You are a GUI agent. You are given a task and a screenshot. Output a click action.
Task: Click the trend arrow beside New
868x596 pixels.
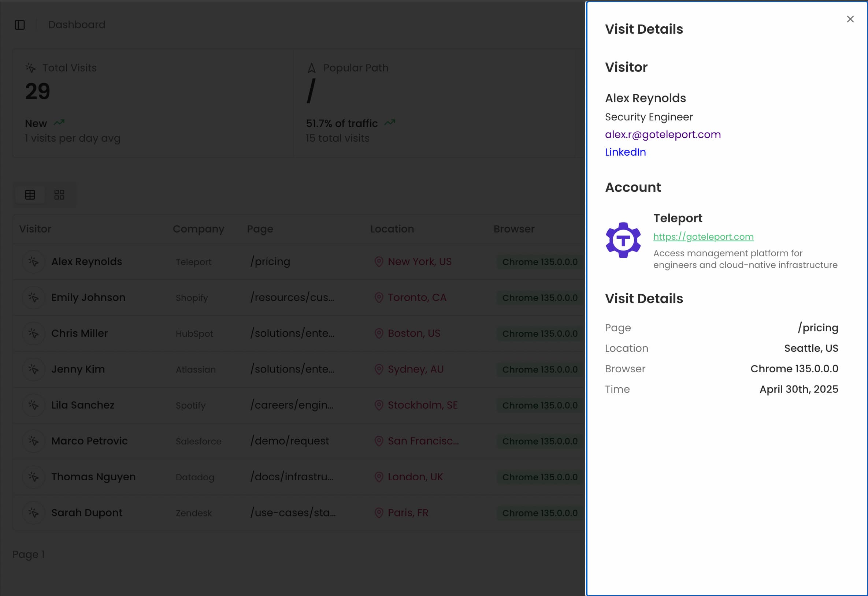point(59,123)
